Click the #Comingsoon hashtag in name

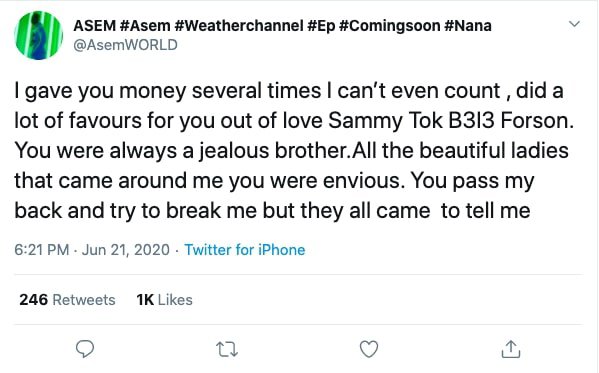coord(390,26)
